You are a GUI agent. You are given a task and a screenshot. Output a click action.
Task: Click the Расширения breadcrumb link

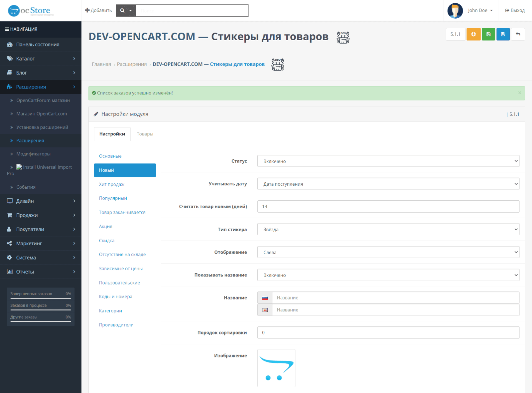pyautogui.click(x=132, y=64)
